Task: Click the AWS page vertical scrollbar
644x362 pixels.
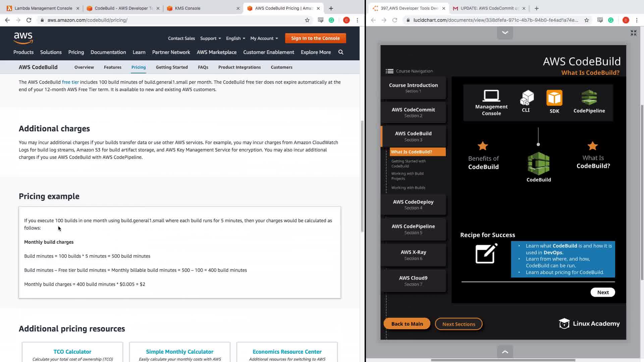Action: click(x=362, y=176)
